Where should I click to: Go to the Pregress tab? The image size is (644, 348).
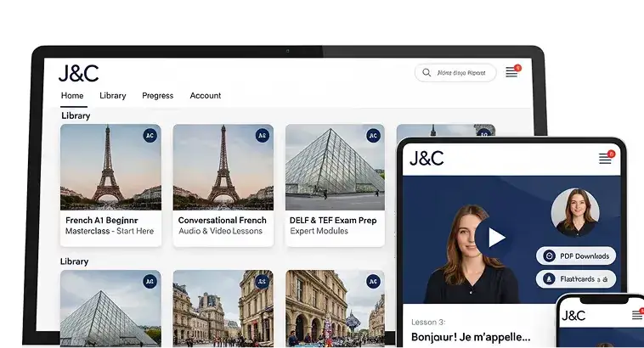point(158,96)
